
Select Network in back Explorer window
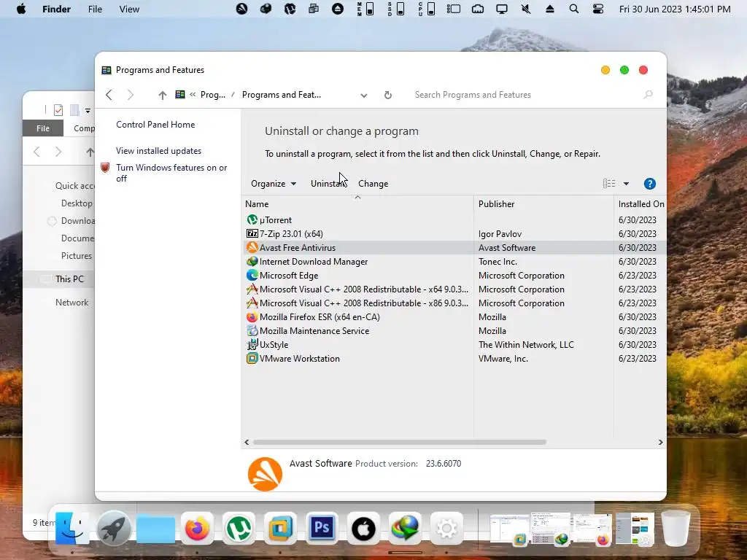72,303
